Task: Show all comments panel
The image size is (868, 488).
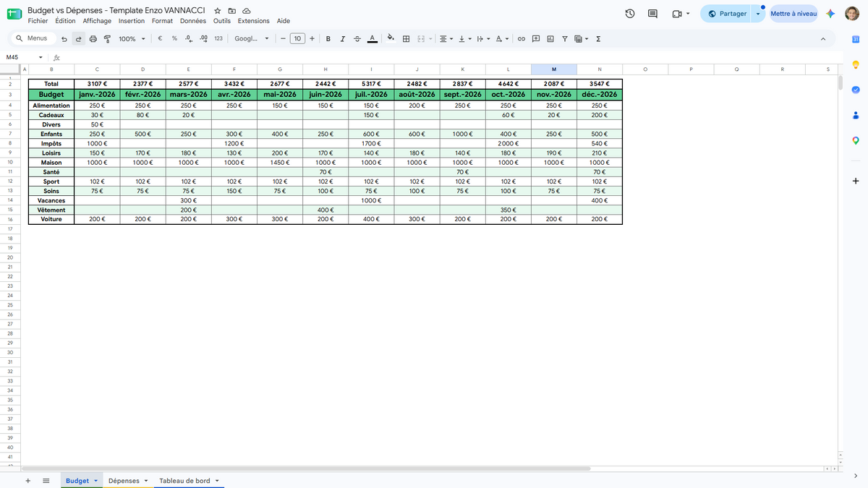Action: 653,14
